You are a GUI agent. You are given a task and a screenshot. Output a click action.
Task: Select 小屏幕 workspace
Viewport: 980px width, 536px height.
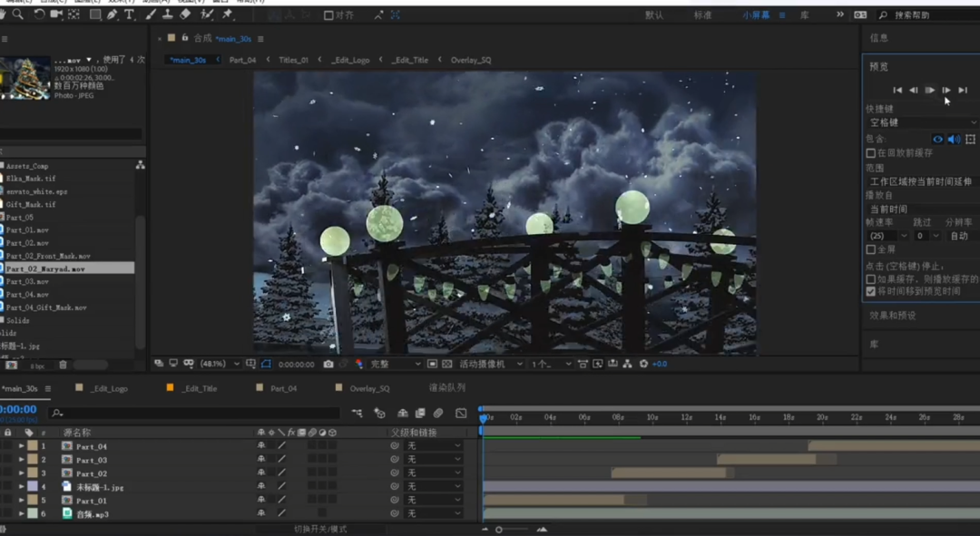[x=756, y=15]
